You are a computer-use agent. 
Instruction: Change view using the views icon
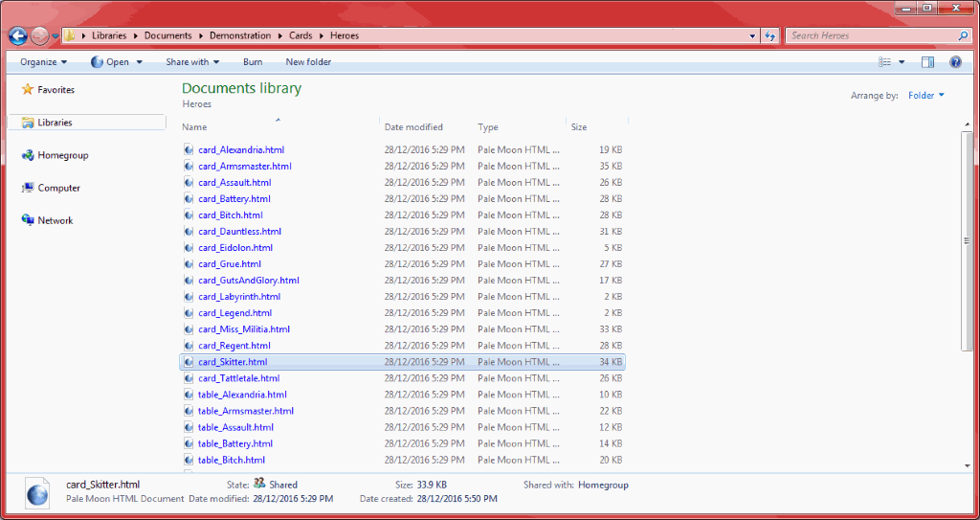(x=884, y=62)
